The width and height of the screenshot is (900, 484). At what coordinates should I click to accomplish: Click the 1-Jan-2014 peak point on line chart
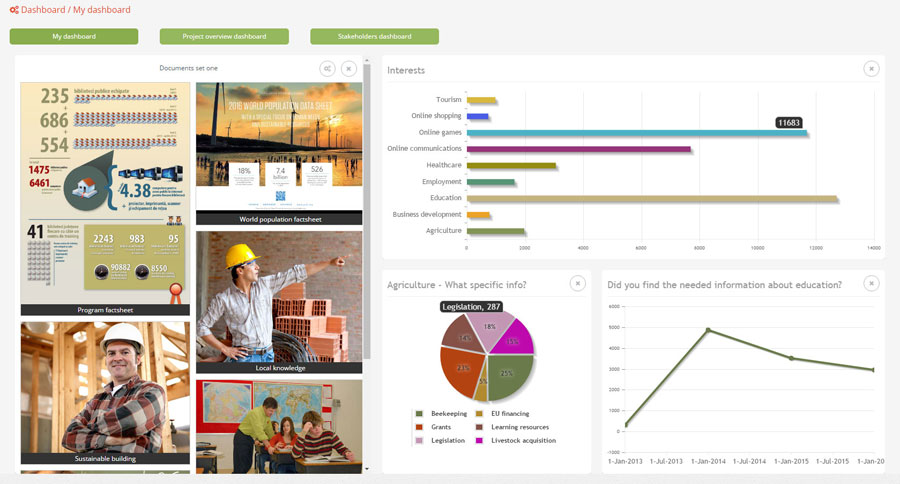pos(708,330)
